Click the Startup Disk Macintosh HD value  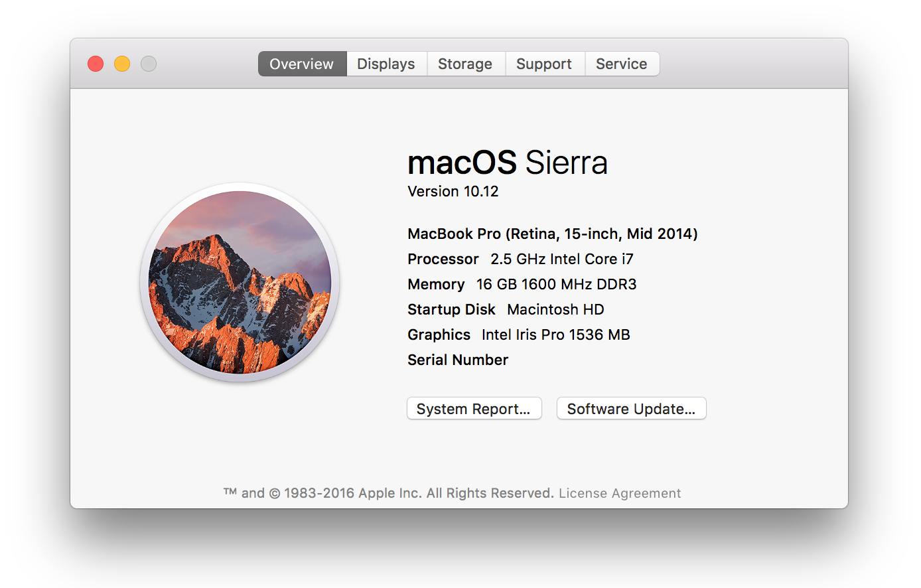pos(555,309)
